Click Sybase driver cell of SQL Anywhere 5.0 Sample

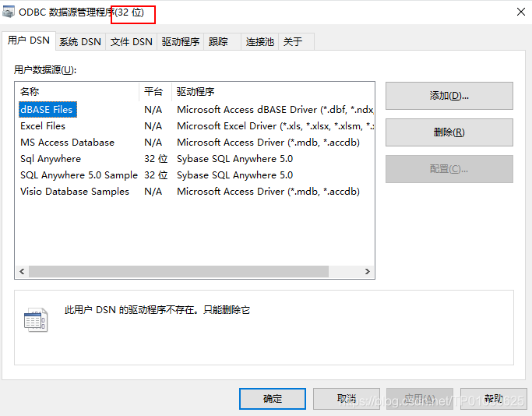(234, 175)
